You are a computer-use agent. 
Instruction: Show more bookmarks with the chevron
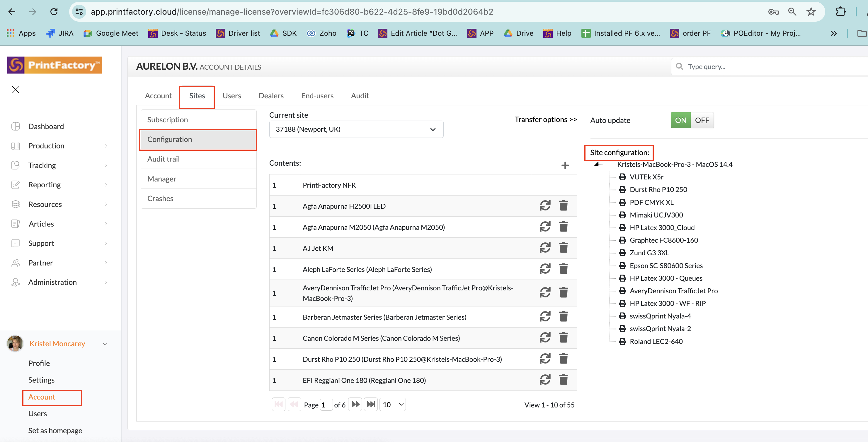[834, 33]
